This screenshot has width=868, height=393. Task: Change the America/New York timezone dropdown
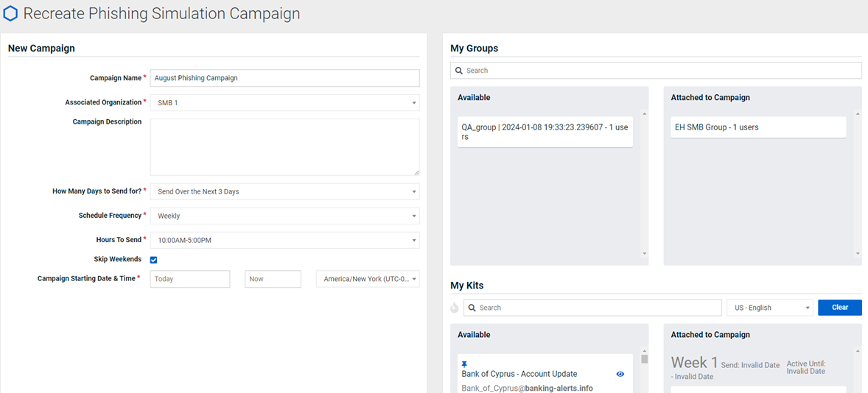(368, 279)
